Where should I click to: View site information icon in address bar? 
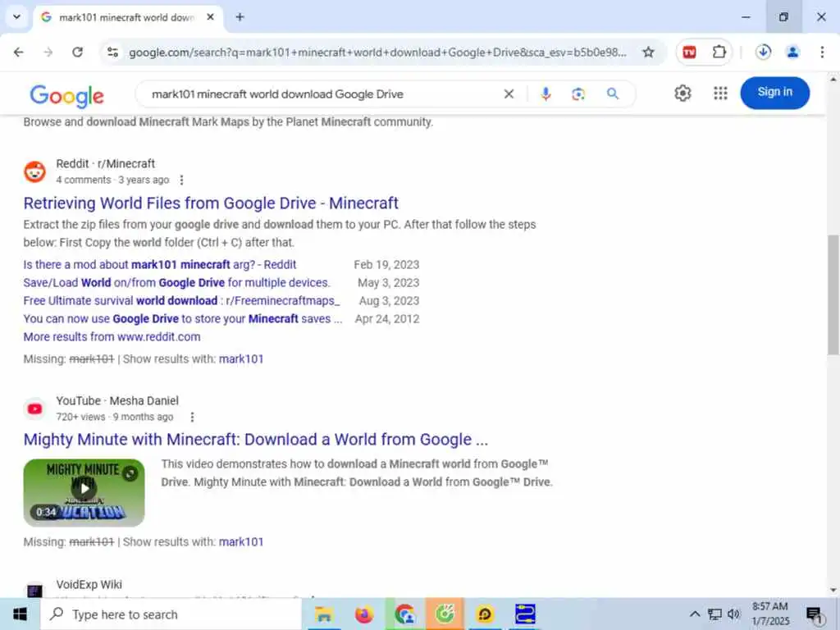[113, 52]
